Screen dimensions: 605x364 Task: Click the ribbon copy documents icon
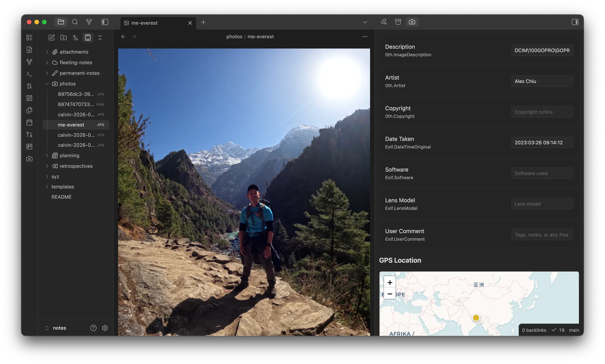point(29,110)
